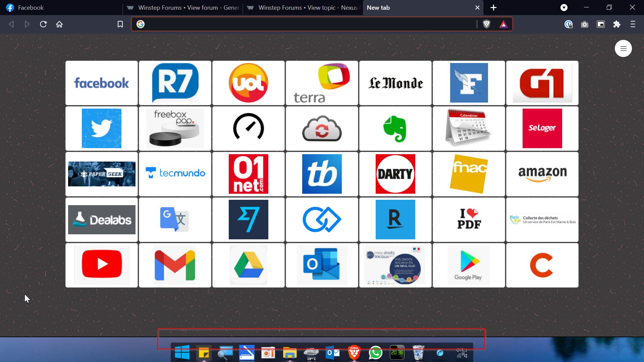The width and height of the screenshot is (644, 362).
Task: Open Brave Rewards triangle icon
Action: pyautogui.click(x=503, y=24)
